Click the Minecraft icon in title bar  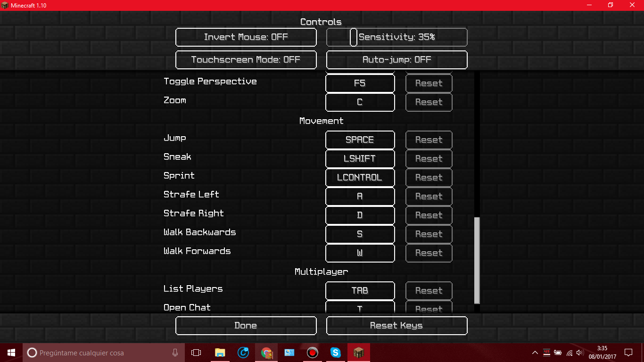6,5
